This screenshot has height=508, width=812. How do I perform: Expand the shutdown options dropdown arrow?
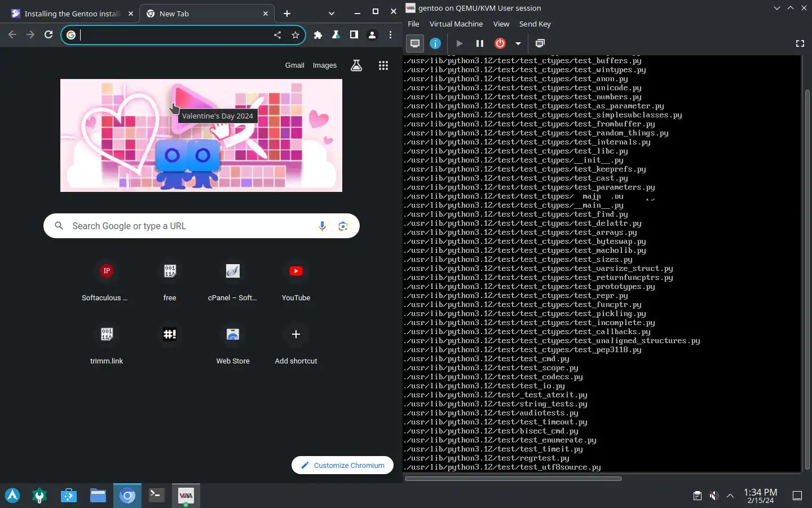tap(518, 43)
